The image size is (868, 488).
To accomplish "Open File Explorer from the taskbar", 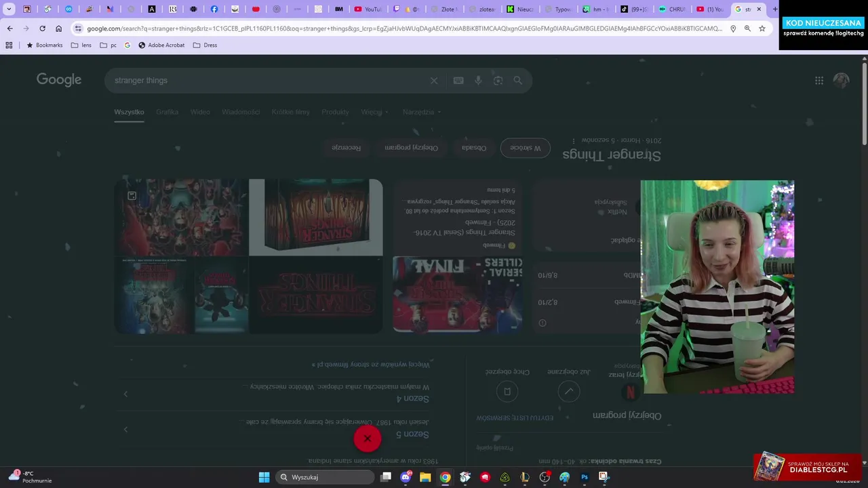I will 425,477.
